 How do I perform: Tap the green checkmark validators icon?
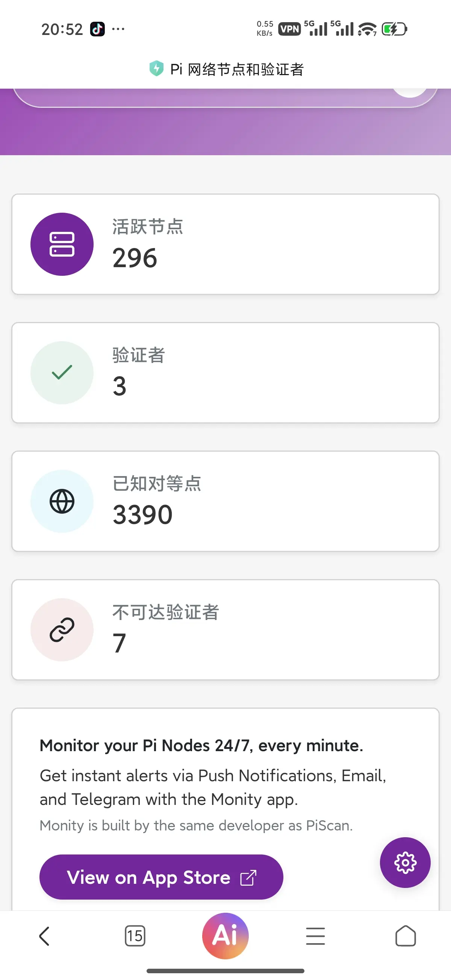pos(62,372)
